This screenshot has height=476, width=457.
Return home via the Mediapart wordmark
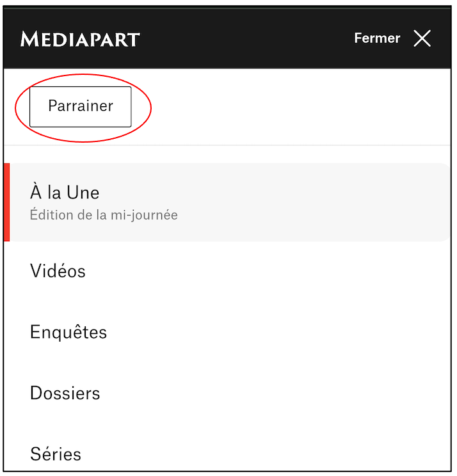click(80, 39)
